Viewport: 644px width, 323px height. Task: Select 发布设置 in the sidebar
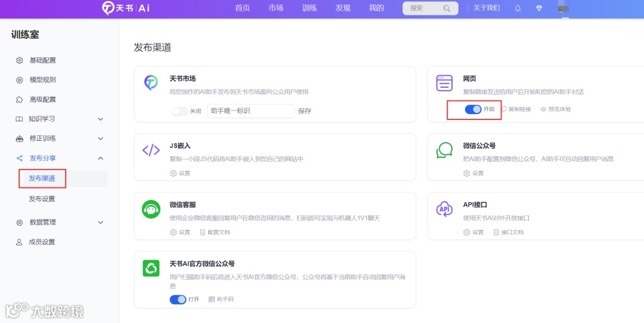point(42,199)
